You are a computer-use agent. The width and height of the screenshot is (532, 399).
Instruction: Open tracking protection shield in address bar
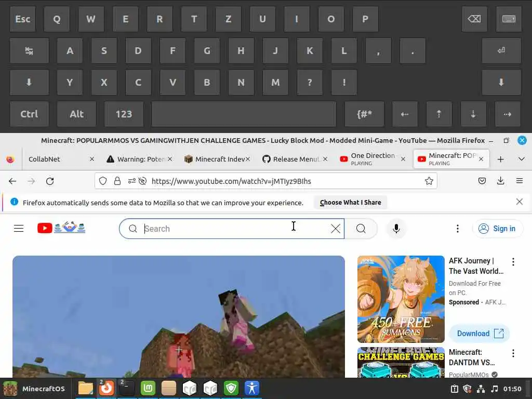tap(103, 181)
